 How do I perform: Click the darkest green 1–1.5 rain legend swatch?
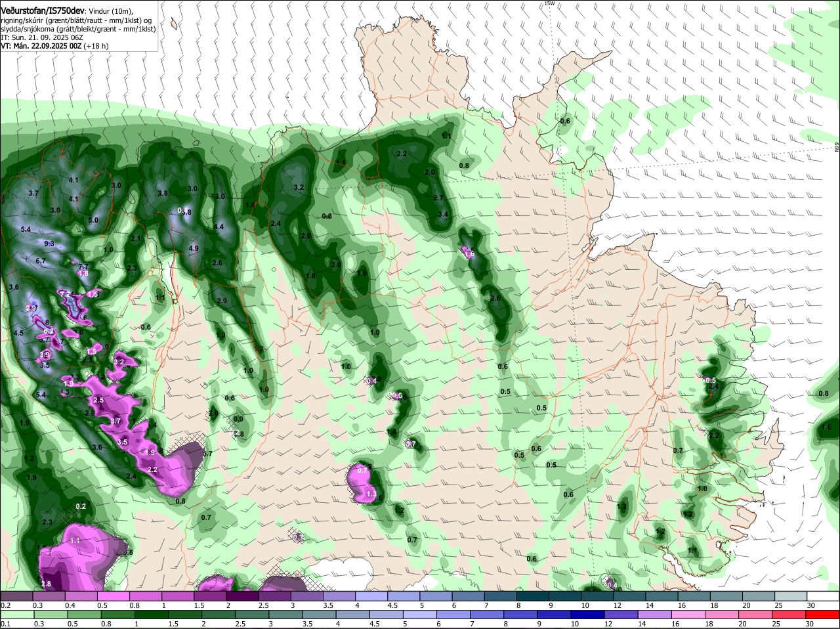pos(153,615)
